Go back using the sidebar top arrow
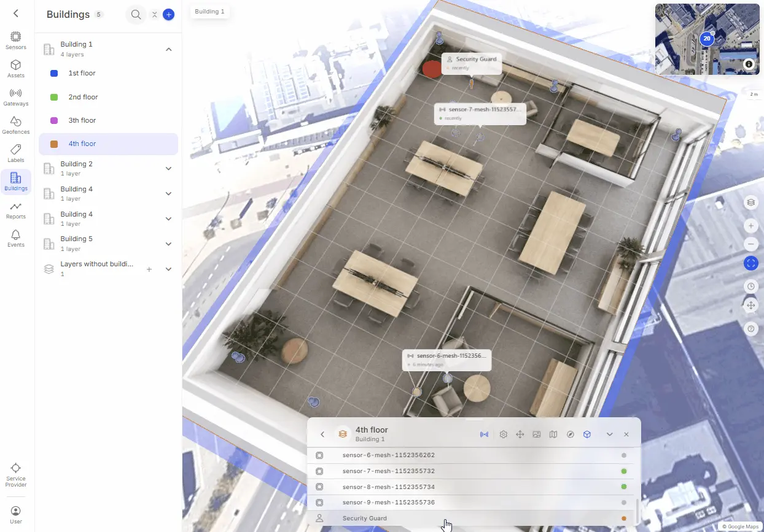 click(16, 13)
